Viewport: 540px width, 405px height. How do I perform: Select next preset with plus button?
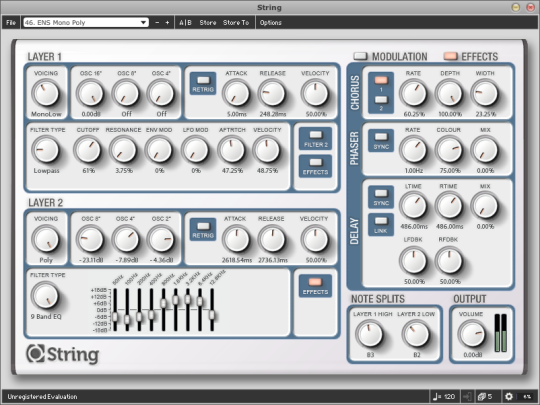(167, 23)
